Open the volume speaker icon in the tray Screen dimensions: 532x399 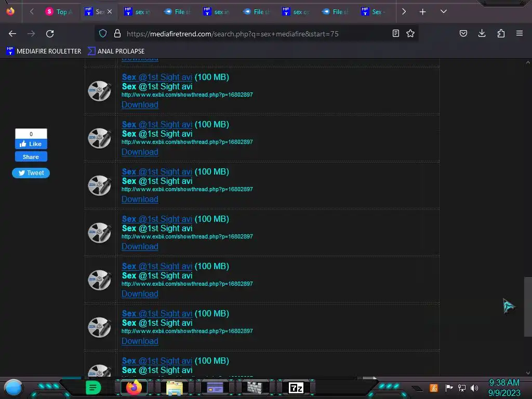tap(474, 388)
